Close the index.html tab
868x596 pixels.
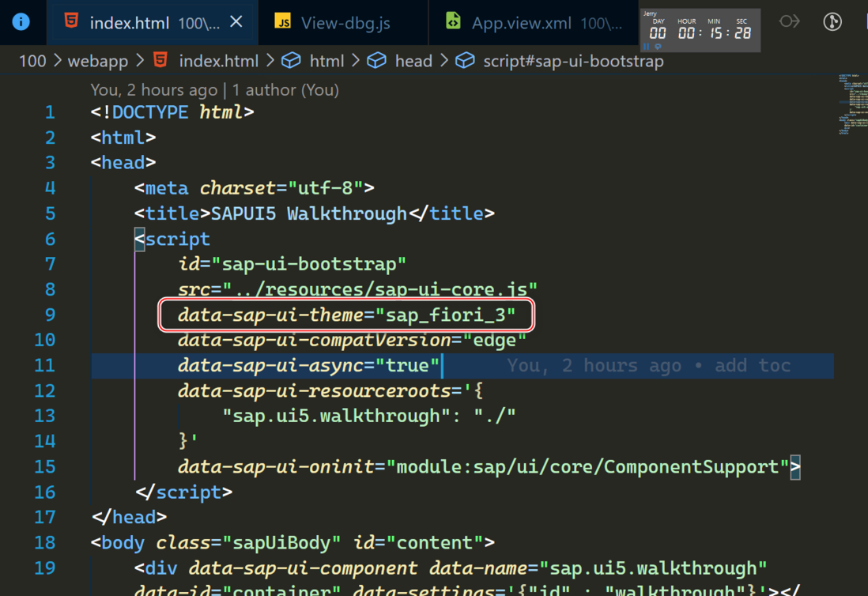(236, 21)
